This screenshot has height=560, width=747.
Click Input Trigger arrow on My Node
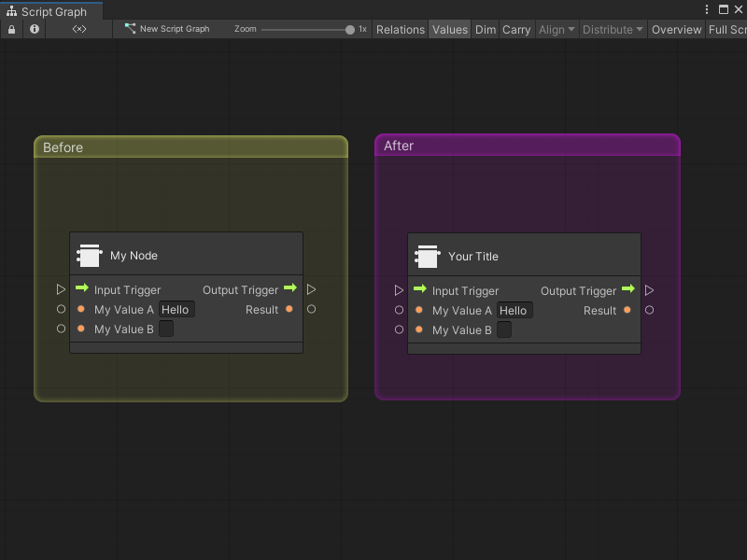click(82, 289)
